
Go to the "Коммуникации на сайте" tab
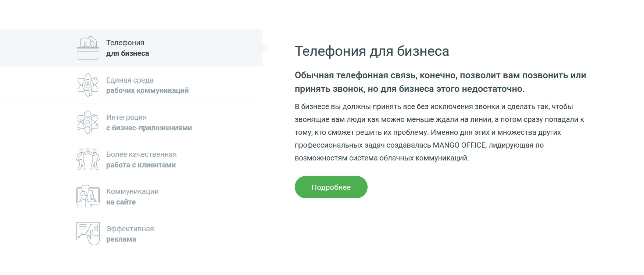click(x=132, y=197)
